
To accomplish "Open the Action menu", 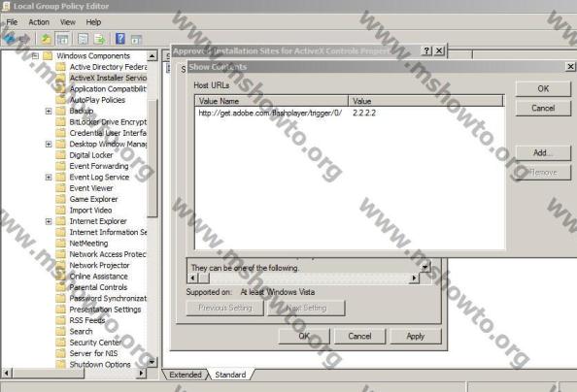I will pyautogui.click(x=39, y=22).
